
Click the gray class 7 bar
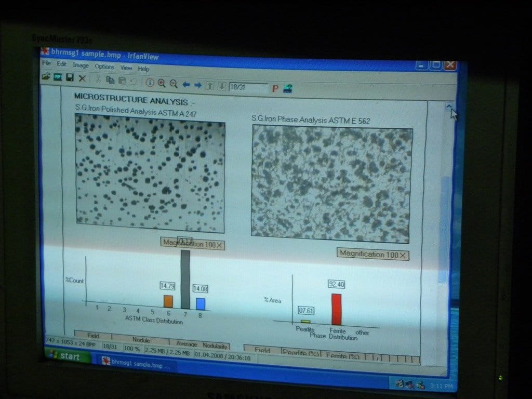coord(185,279)
